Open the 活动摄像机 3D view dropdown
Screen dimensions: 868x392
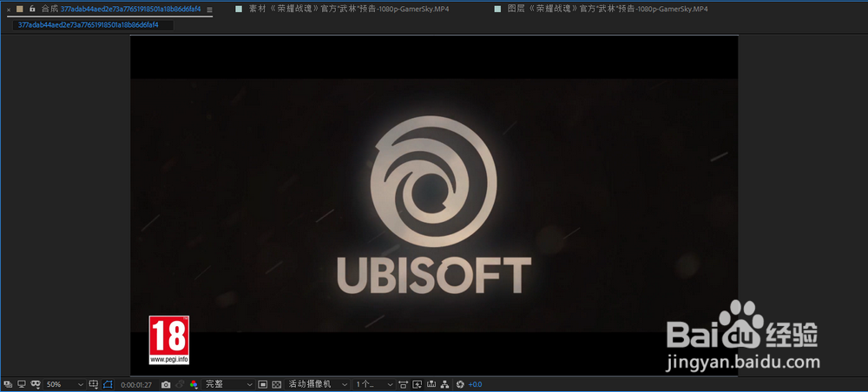317,383
